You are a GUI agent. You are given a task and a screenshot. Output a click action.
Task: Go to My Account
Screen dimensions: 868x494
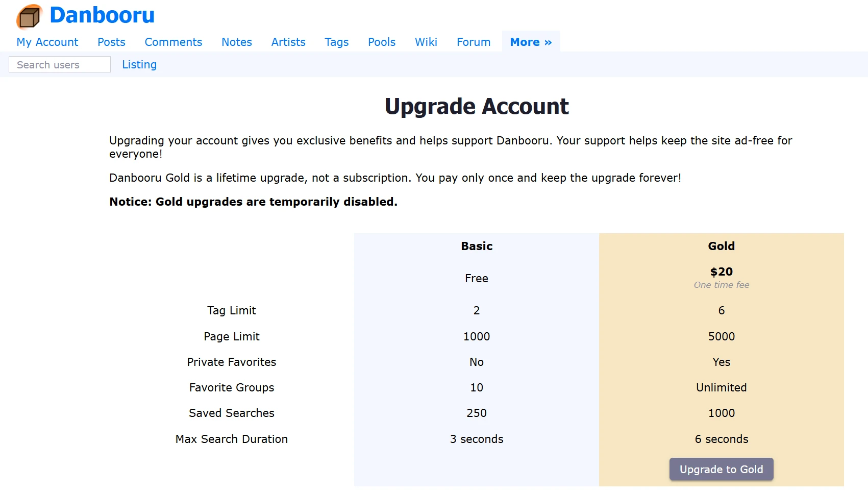(x=47, y=42)
